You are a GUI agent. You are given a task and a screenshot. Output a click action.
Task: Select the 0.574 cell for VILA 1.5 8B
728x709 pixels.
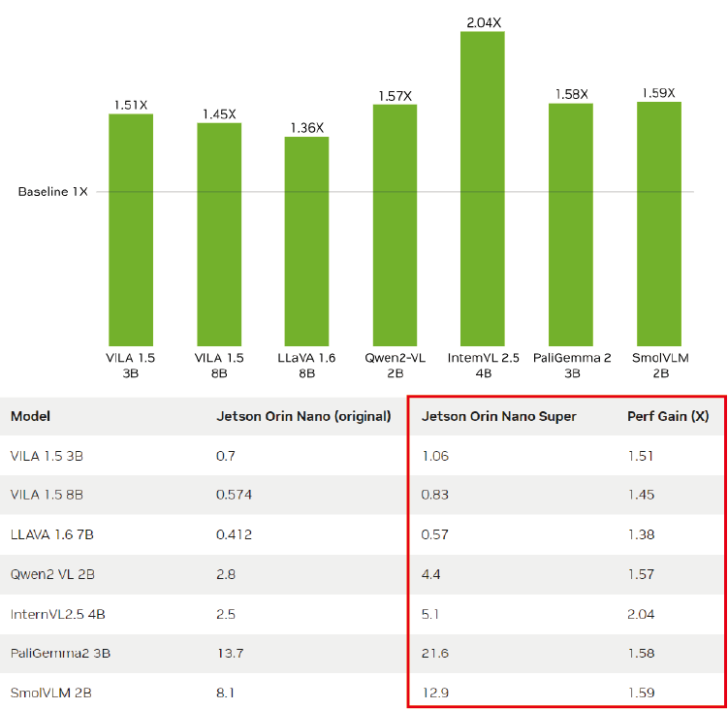click(x=233, y=495)
